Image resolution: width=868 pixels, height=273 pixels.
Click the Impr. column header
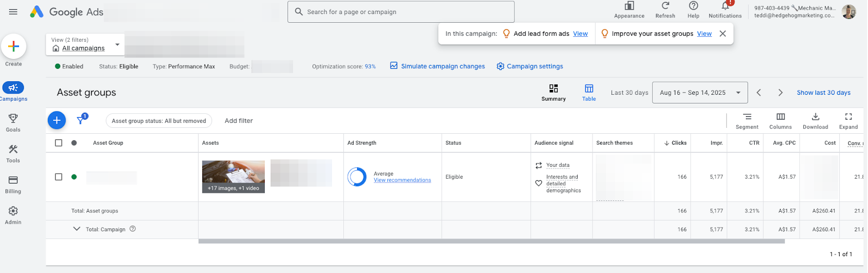[717, 143]
